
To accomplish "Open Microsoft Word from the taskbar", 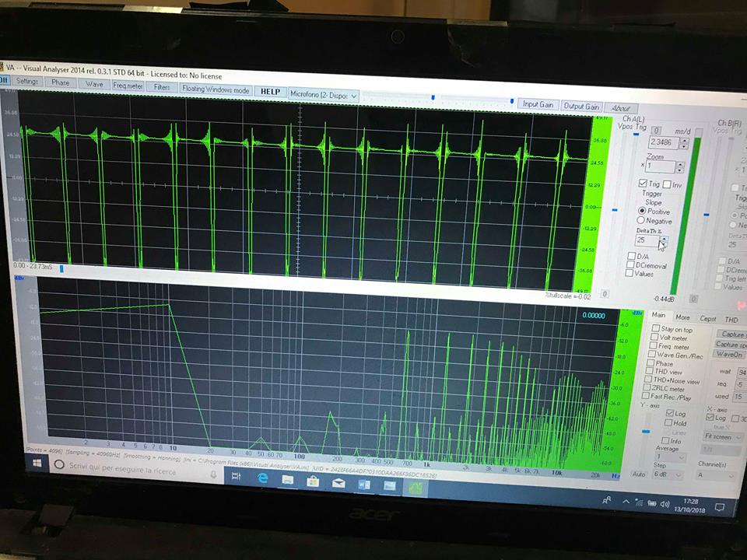I will click(364, 485).
